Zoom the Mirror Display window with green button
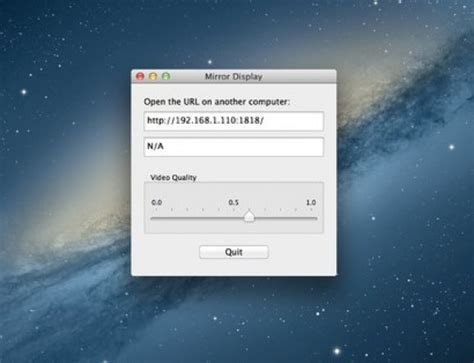The height and width of the screenshot is (363, 474). click(166, 77)
